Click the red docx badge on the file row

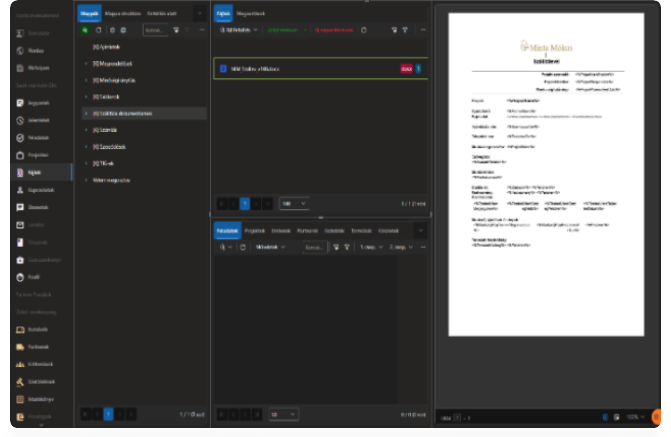click(x=406, y=68)
